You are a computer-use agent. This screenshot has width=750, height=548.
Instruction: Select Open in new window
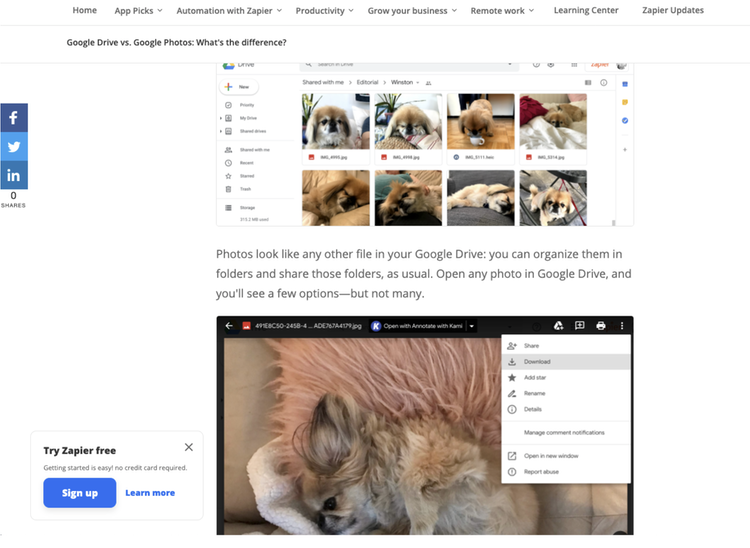click(x=566, y=456)
